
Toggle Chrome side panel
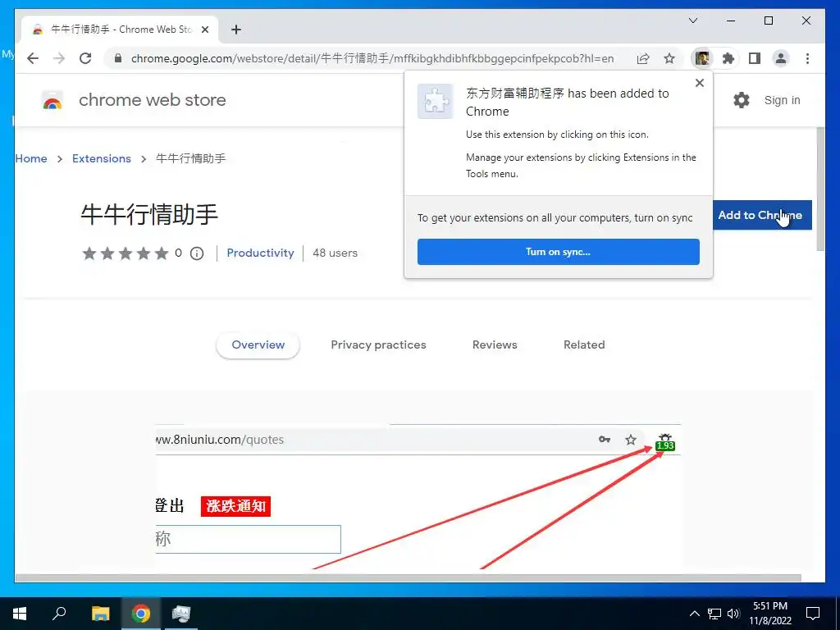pos(755,58)
